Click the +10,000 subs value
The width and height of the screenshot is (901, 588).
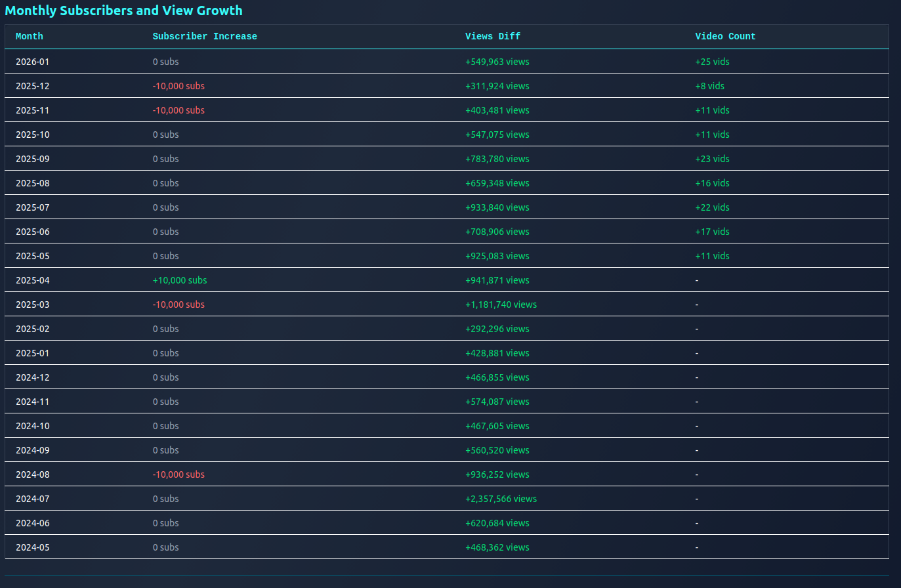pyautogui.click(x=180, y=280)
